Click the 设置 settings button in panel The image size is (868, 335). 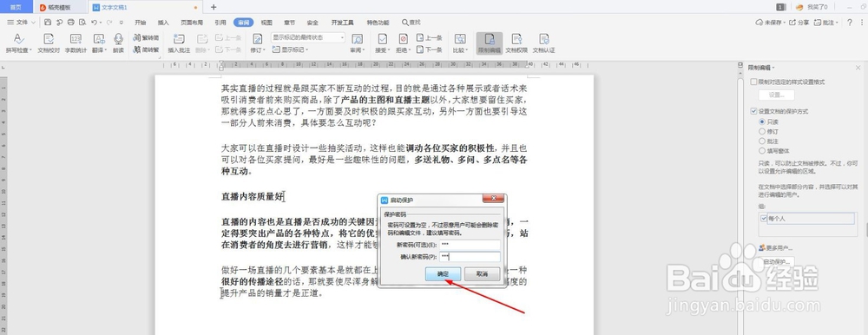[x=776, y=95]
